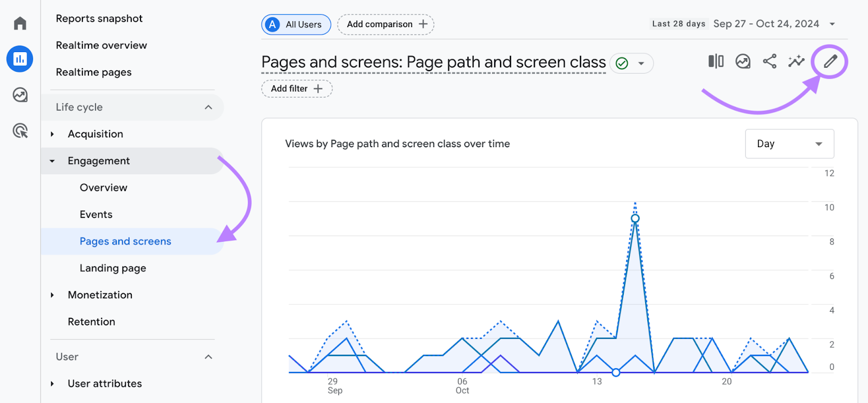Collapse the Life cycle section

(x=208, y=108)
